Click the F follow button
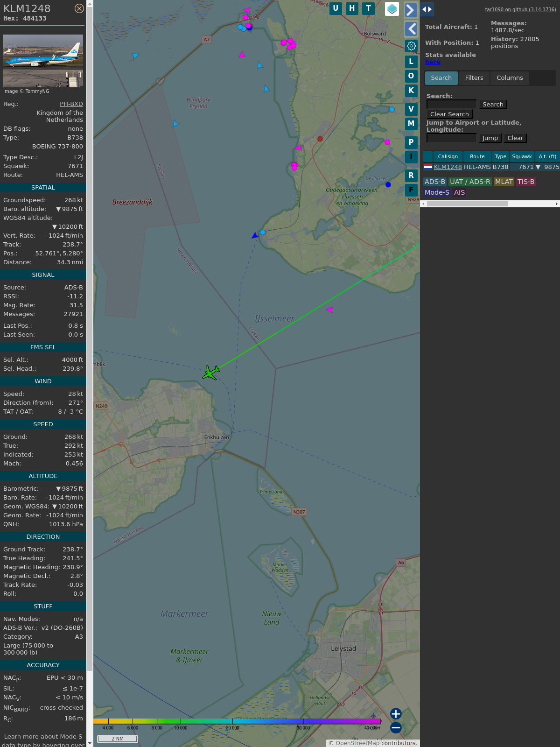Screen dimensions: 560x747 point(411,190)
